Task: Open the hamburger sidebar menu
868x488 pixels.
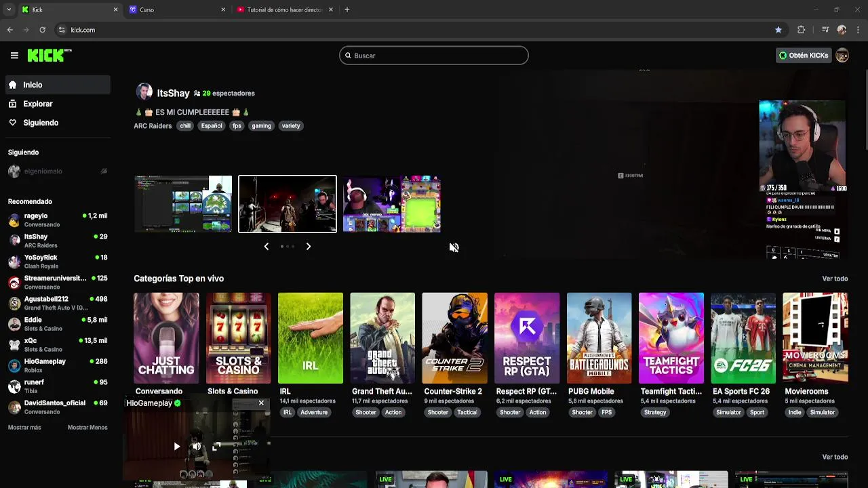Action: [14, 56]
